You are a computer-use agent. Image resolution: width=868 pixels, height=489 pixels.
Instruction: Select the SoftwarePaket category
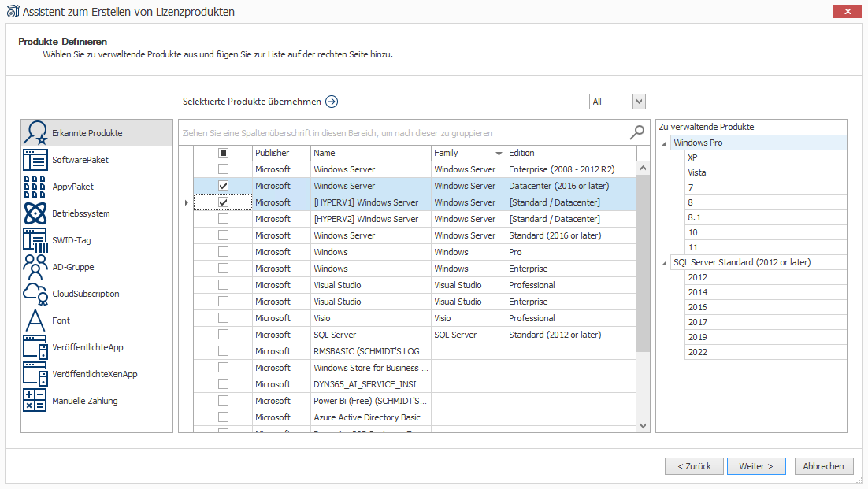click(97, 160)
